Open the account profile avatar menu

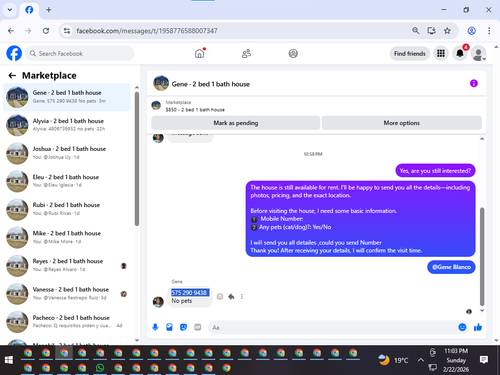(x=478, y=53)
